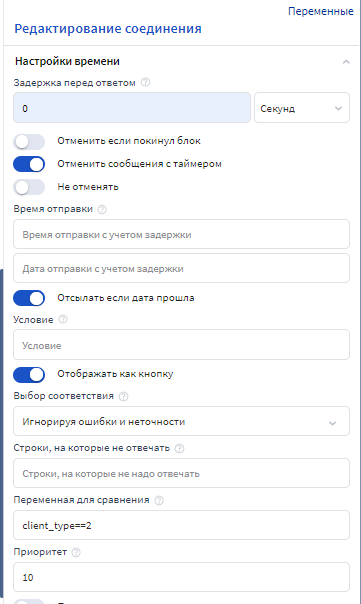Open help icon next to Задержка перед ответом
The height and width of the screenshot is (604, 361).
(x=145, y=82)
